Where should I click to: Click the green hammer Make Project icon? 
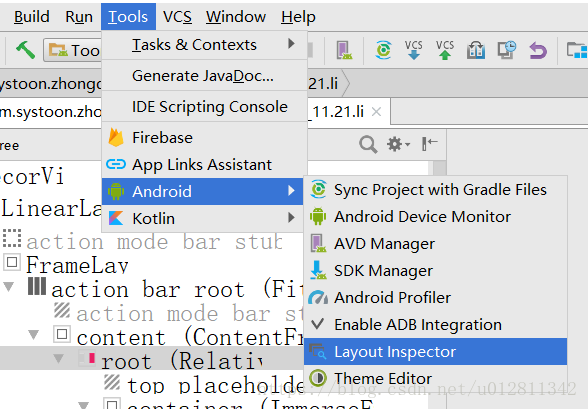26,50
